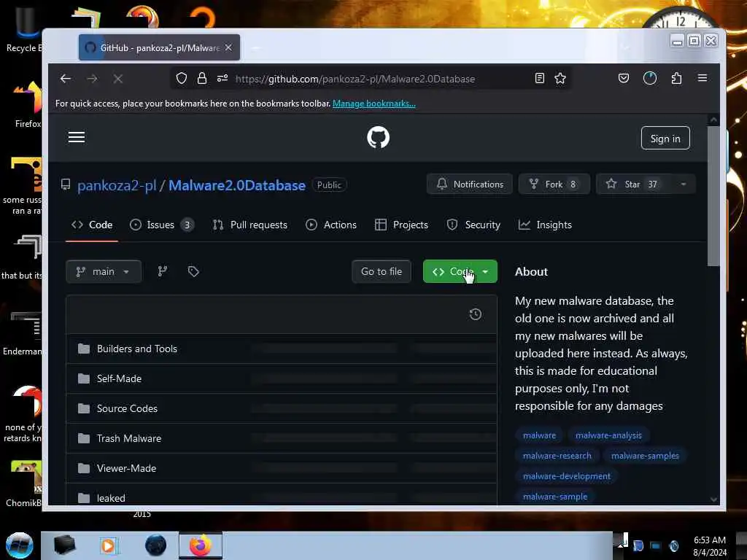The width and height of the screenshot is (747, 560).
Task: Click Windows Start orb
Action: pos(19,545)
